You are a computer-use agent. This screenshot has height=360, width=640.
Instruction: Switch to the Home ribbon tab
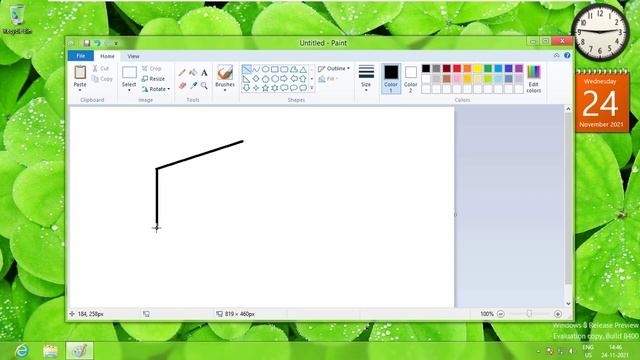coord(107,56)
